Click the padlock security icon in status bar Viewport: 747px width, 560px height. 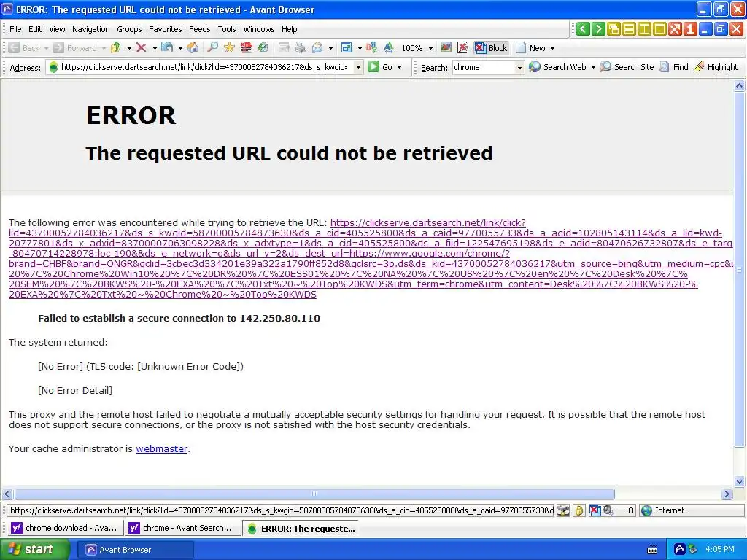[578, 510]
